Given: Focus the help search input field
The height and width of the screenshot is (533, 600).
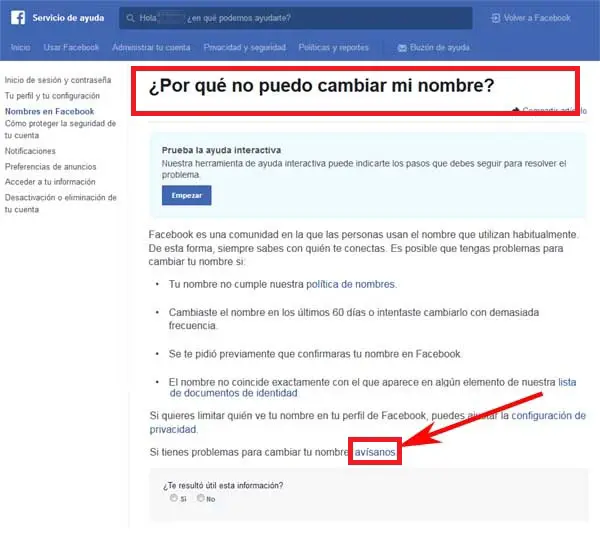Looking at the screenshot, I should (x=295, y=18).
